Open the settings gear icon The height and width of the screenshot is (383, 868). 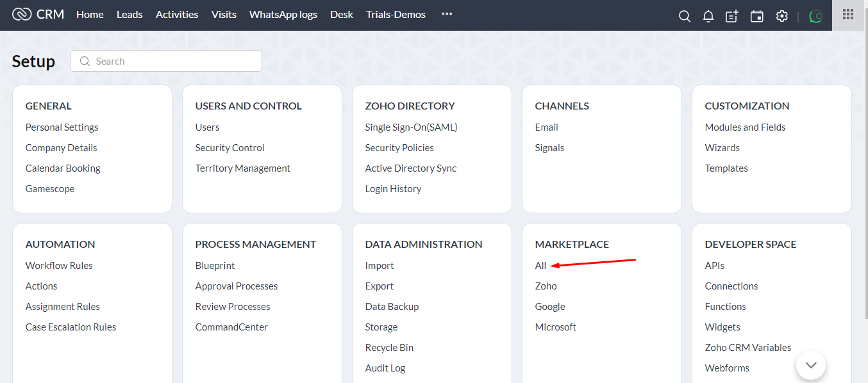[782, 16]
